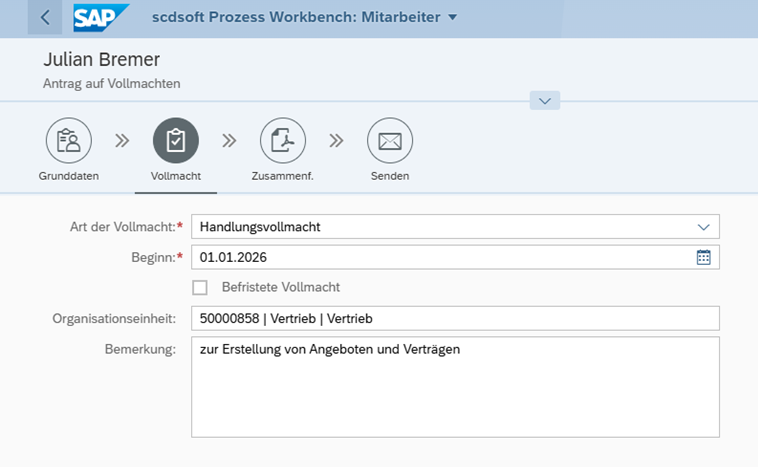The width and height of the screenshot is (758, 467).
Task: Click the Organisationseinheit input field
Action: (x=455, y=318)
